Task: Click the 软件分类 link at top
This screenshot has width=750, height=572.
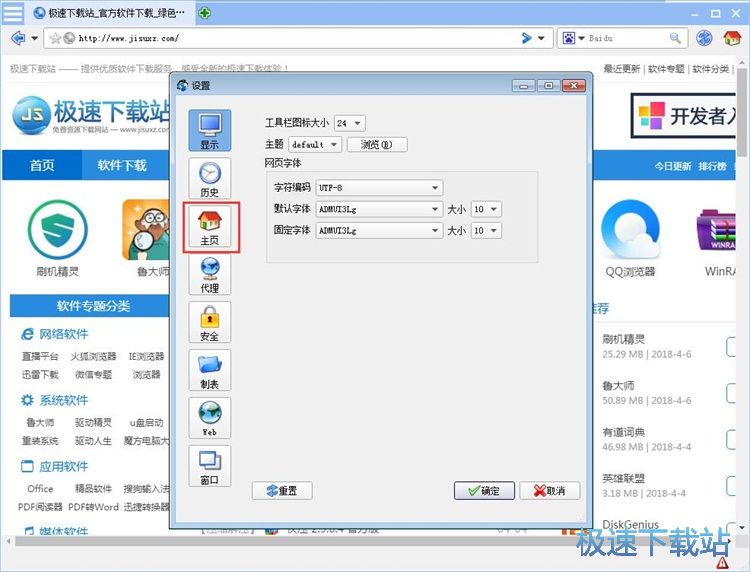Action: (x=711, y=69)
